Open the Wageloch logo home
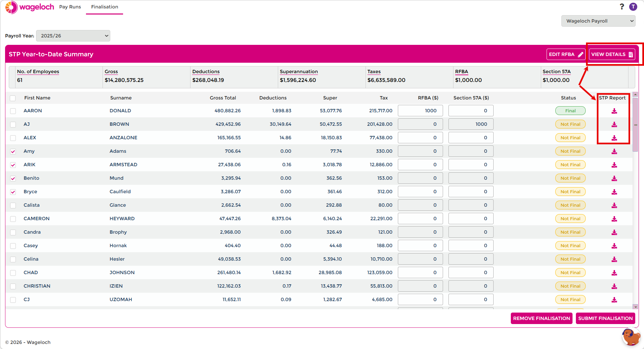The image size is (644, 349). pyautogui.click(x=30, y=7)
